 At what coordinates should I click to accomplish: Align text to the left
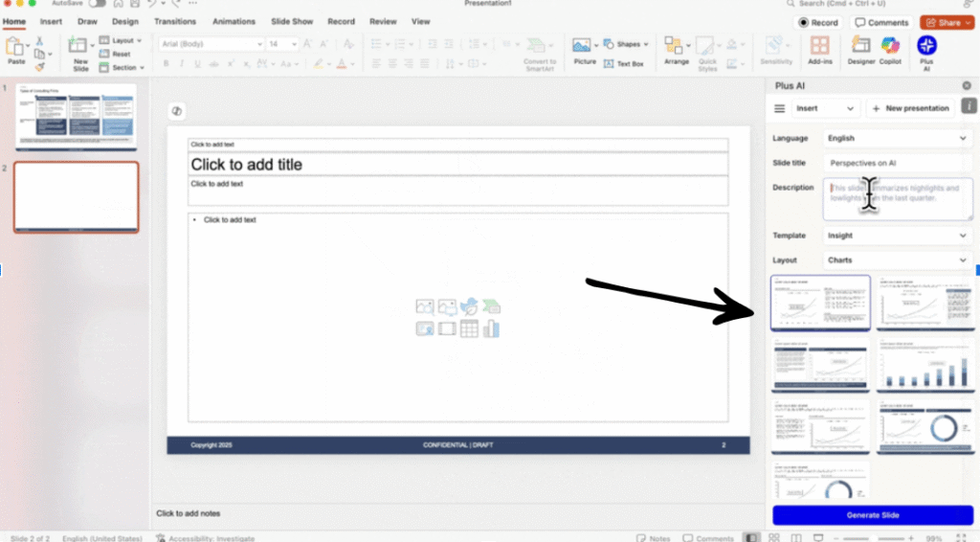coord(375,64)
